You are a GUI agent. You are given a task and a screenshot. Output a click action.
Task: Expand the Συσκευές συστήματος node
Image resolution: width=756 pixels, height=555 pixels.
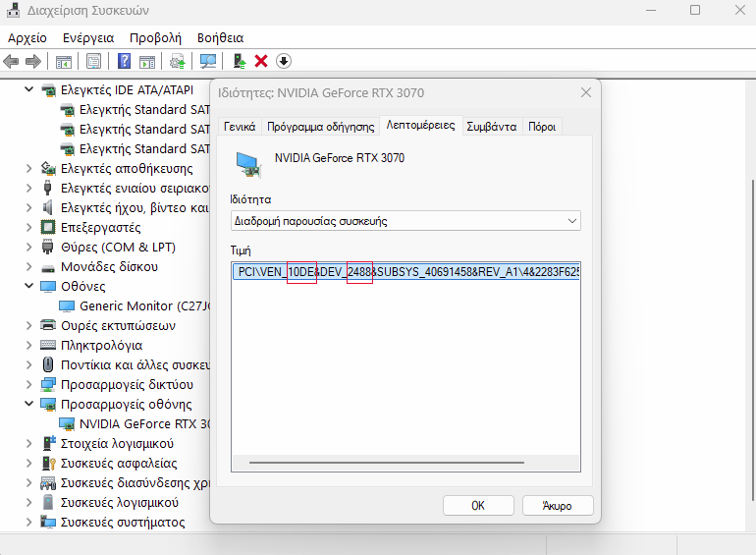28,522
